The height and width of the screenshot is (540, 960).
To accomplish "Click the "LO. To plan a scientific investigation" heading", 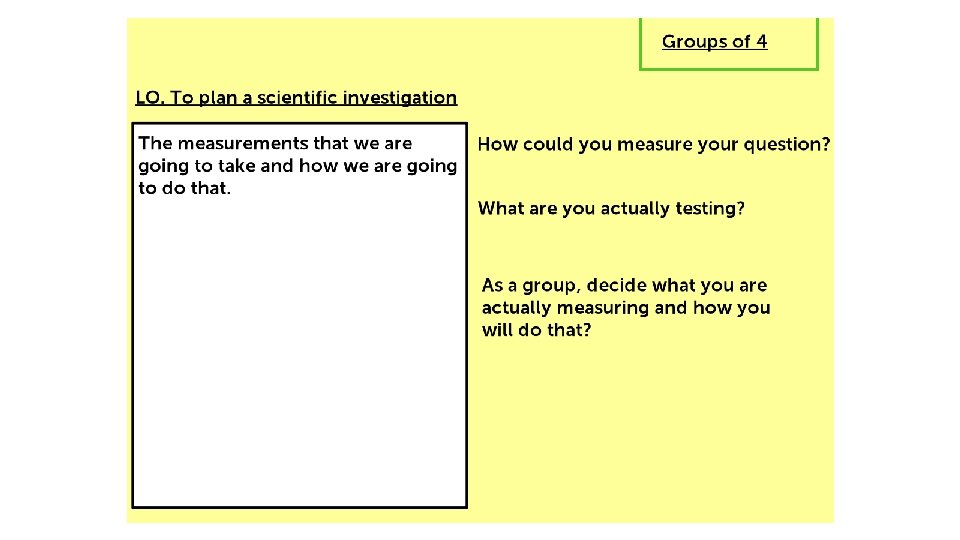I will click(296, 98).
